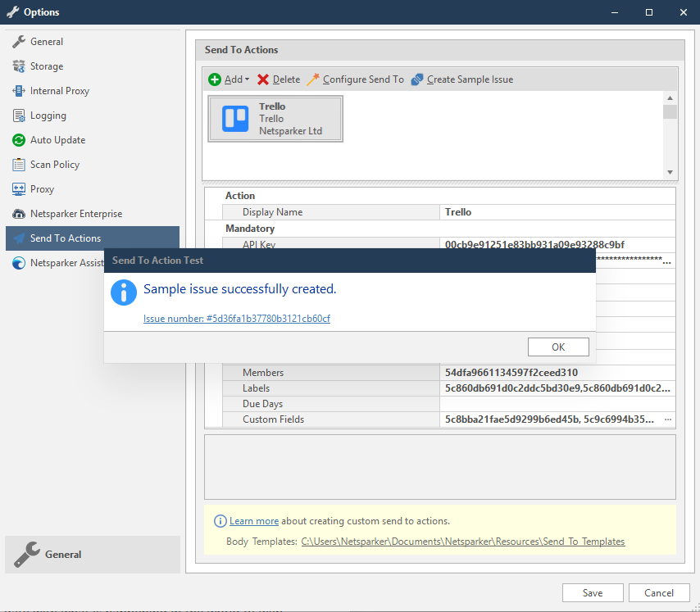Expand the Custom Fields ellipsis editor
700x612 pixels.
(668, 419)
